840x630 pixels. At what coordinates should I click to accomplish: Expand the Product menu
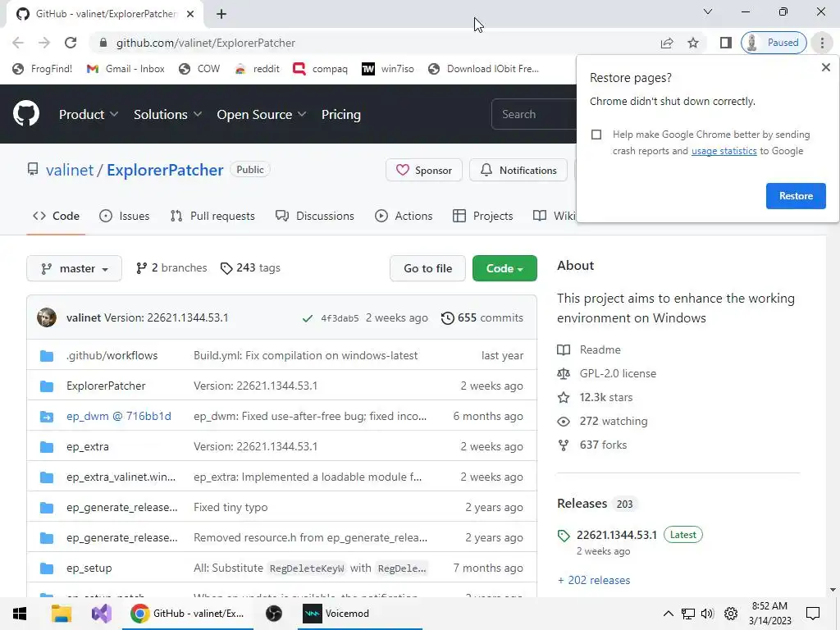(x=89, y=114)
